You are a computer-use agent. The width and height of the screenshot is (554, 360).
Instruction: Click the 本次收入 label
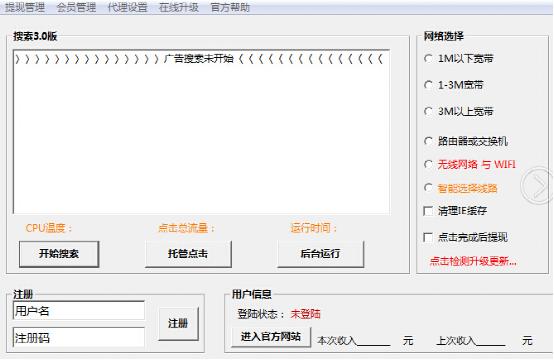click(x=337, y=341)
